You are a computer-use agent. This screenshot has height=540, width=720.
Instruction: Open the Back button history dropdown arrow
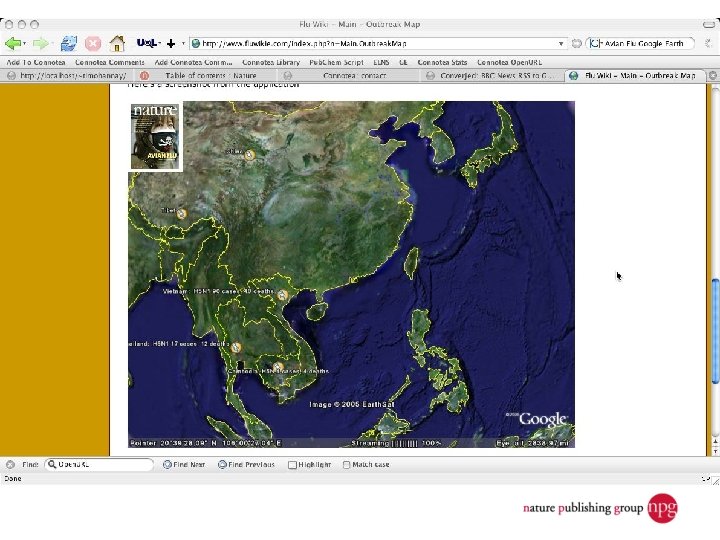[x=24, y=44]
